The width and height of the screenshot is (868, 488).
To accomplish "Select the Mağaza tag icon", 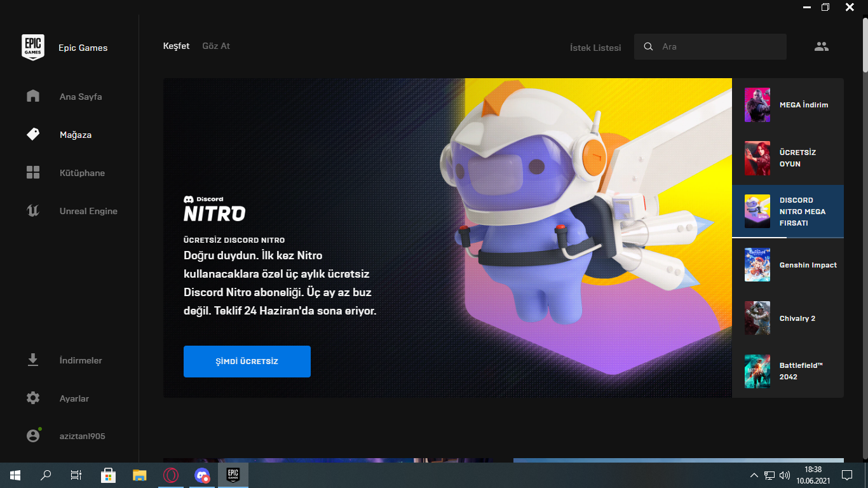I will point(33,134).
